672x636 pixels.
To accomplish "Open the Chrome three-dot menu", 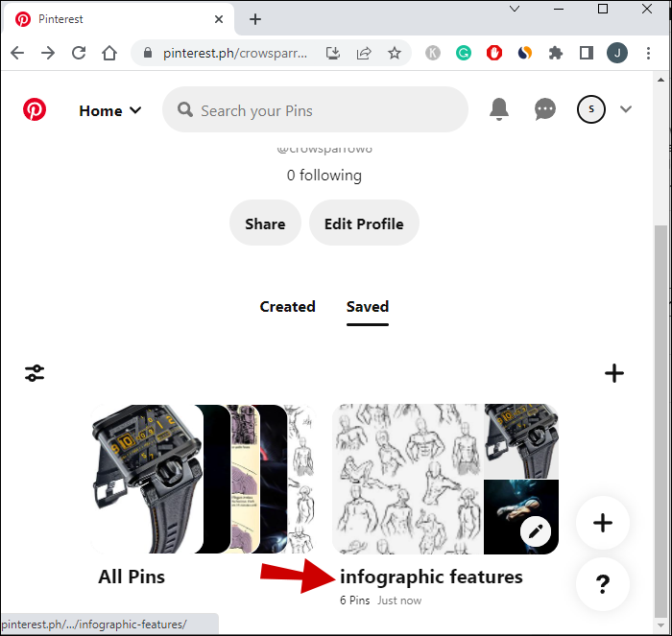I will (x=648, y=53).
